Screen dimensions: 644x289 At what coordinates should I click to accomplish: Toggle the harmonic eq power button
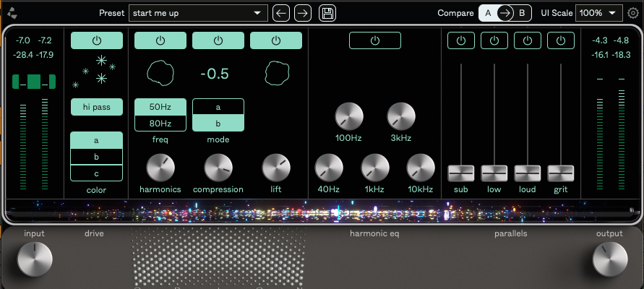[374, 41]
